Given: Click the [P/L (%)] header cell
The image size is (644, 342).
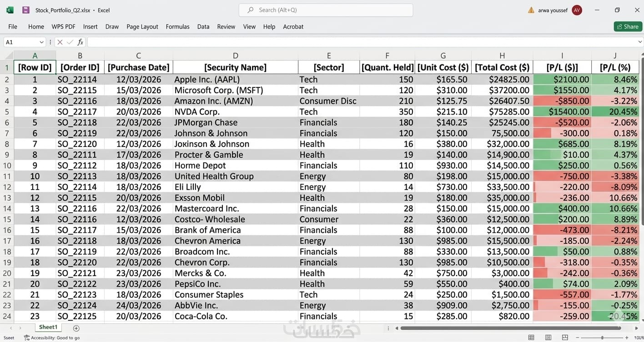Looking at the screenshot, I should point(615,67).
